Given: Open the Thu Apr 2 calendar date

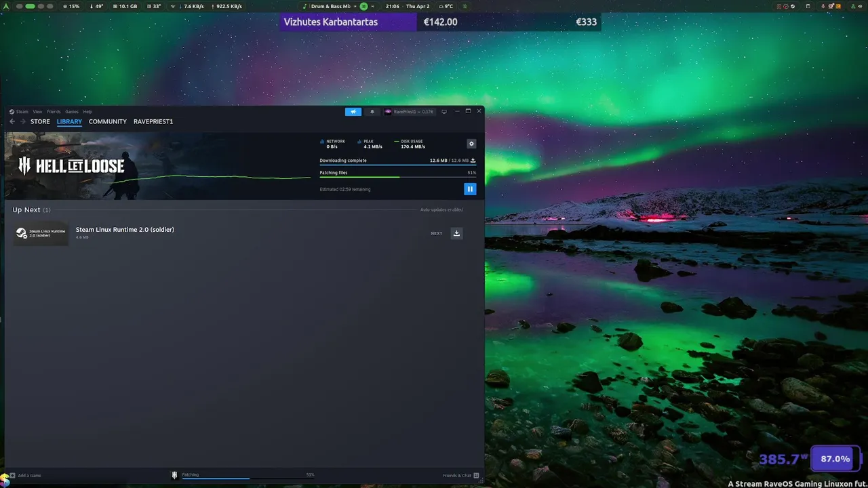Looking at the screenshot, I should click(x=418, y=6).
